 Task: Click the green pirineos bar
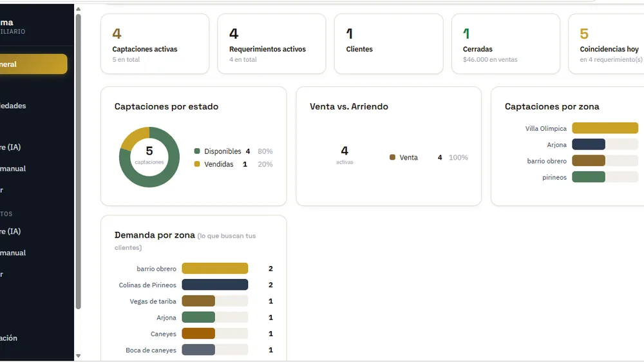point(589,177)
